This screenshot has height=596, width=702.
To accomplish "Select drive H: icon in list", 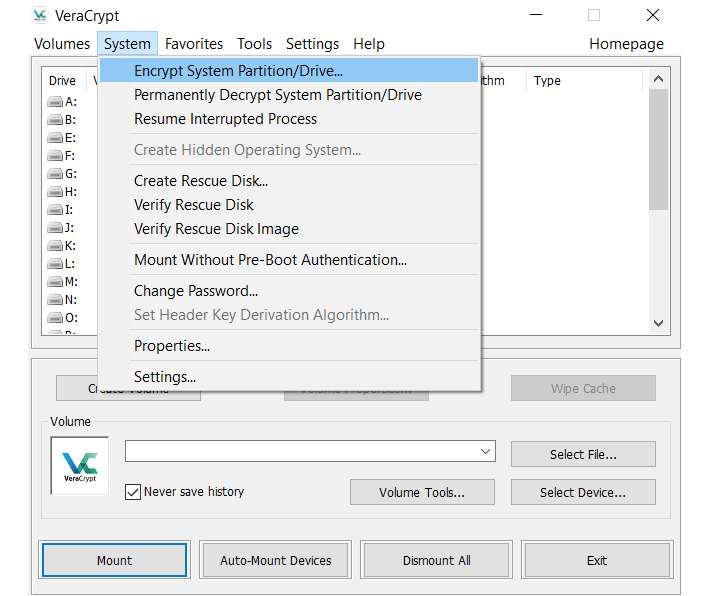I will pyautogui.click(x=55, y=192).
